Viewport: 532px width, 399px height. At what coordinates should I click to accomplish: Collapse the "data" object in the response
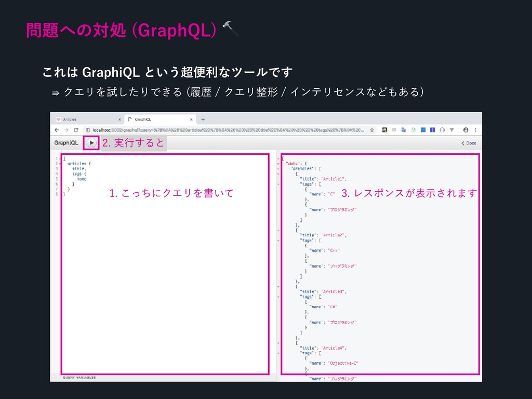[x=278, y=164]
